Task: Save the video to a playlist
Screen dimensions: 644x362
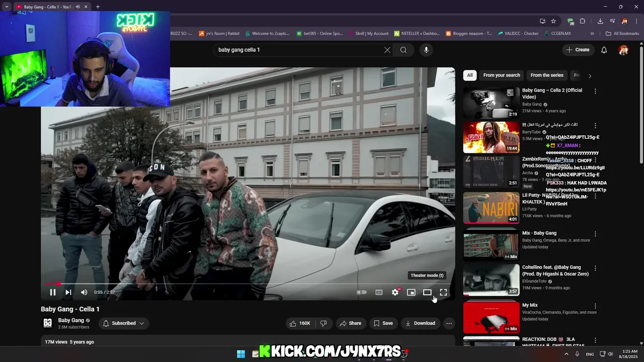Action: [x=383, y=323]
